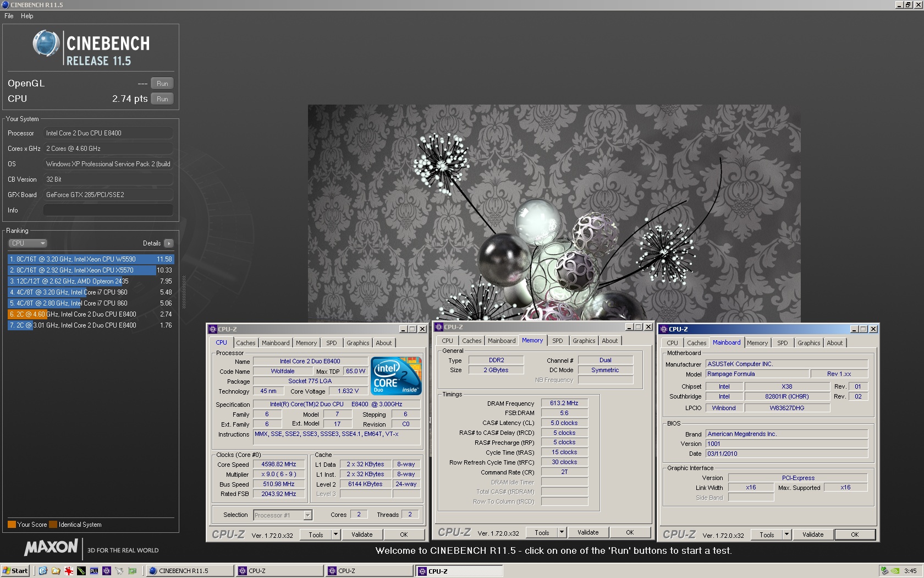
Task: Click the empty Info field
Action: click(108, 210)
